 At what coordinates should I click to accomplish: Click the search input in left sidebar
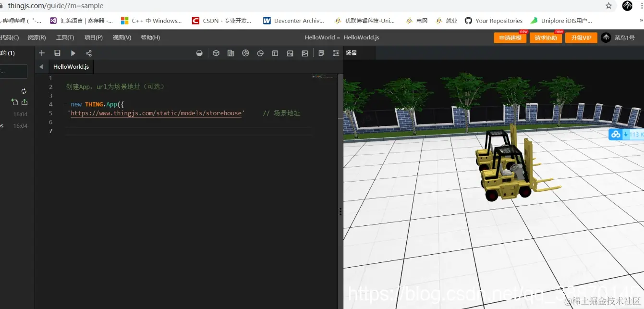point(13,72)
